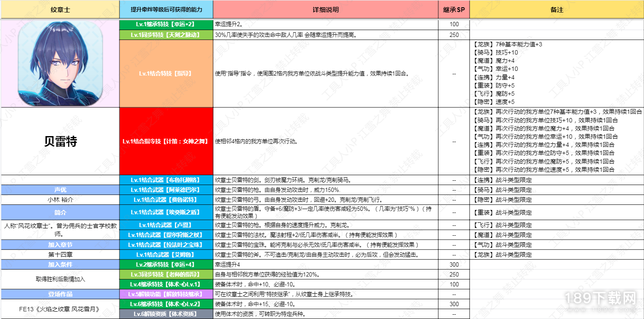Click the Lv.1结合武器【布鲁托刚格】 weapon cell
Screen dimensions: 644x319
[166, 180]
